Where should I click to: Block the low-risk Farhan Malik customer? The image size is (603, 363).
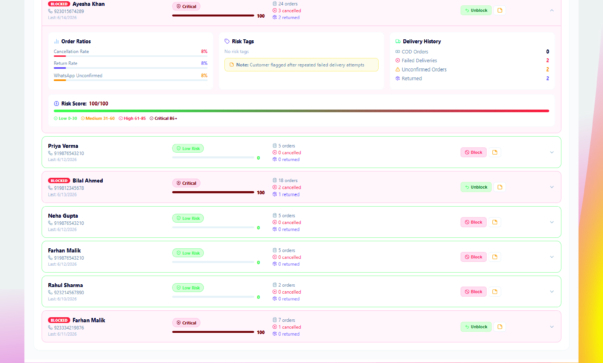pyautogui.click(x=473, y=257)
